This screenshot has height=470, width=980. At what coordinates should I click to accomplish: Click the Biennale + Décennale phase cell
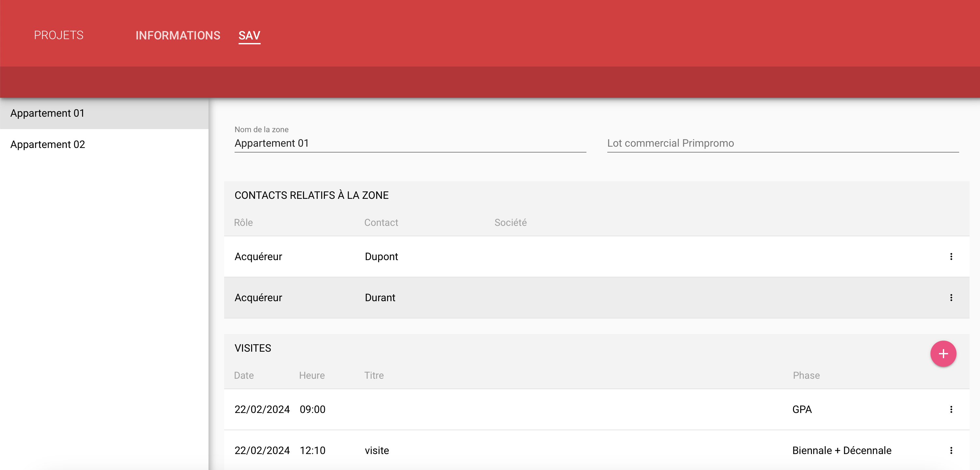tap(842, 450)
